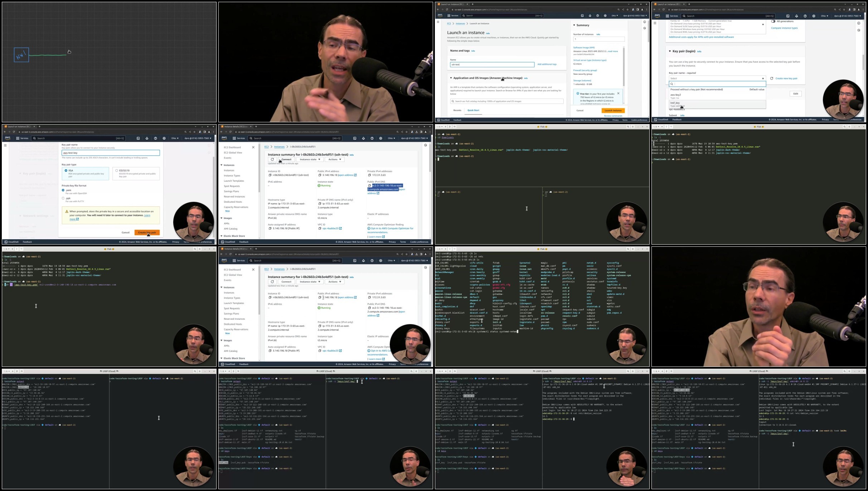Collapse the Summary section
This screenshot has width=868, height=491.
[x=574, y=25]
